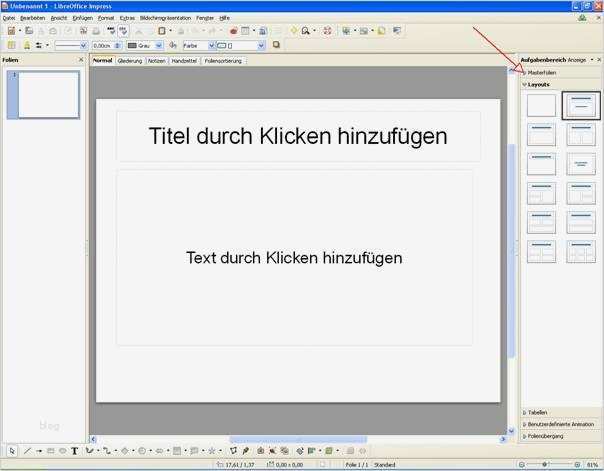Image resolution: width=604 pixels, height=471 pixels.
Task: Click the spellcheck icon
Action: tap(111, 30)
